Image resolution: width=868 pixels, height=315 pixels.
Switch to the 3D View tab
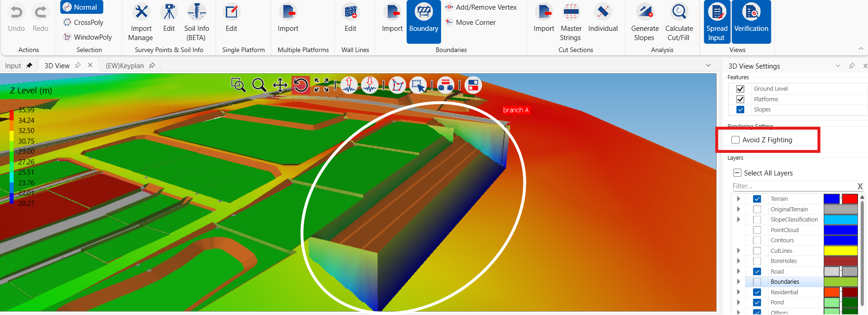[57, 66]
